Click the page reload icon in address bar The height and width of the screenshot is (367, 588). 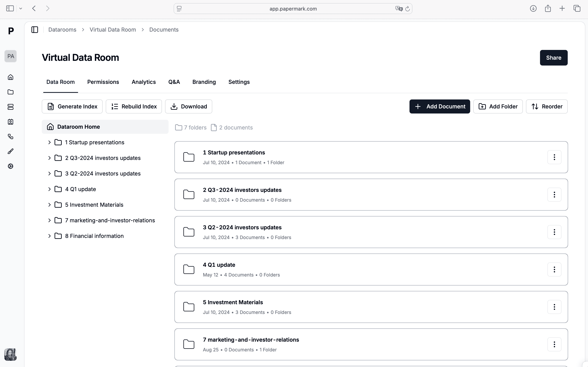(x=407, y=9)
